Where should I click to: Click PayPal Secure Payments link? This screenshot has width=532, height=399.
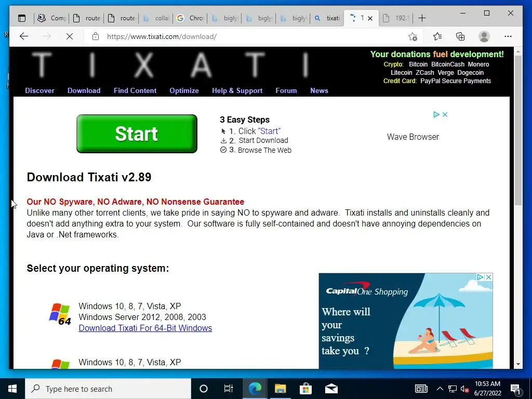(456, 81)
